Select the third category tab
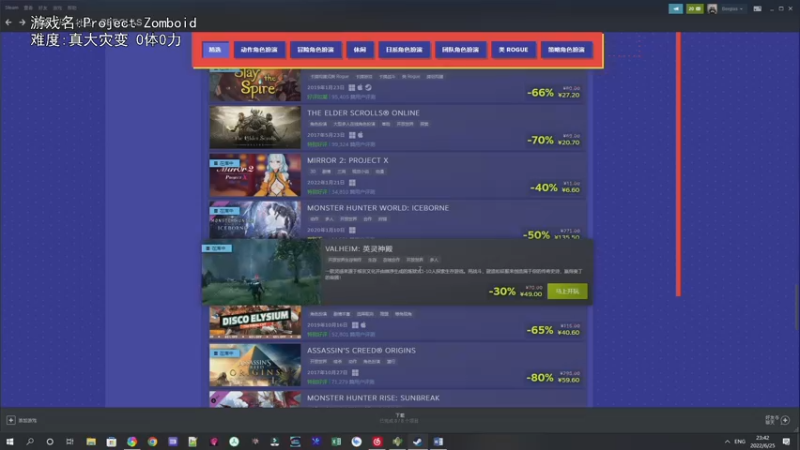The image size is (800, 450). [315, 49]
